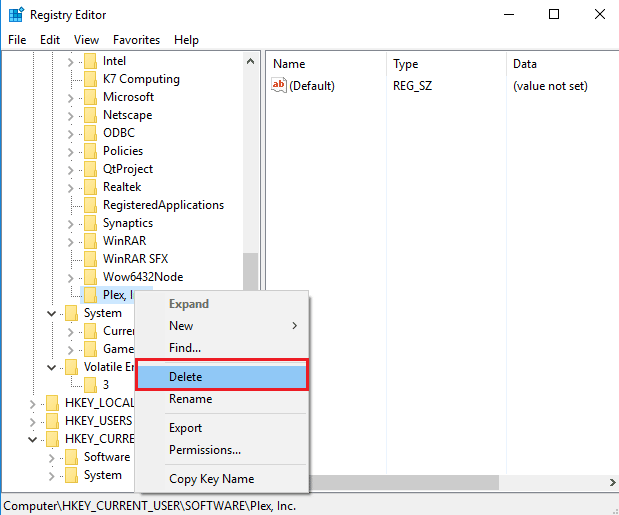Click the Intel folder icon
Image resolution: width=619 pixels, height=515 pixels.
tap(90, 61)
